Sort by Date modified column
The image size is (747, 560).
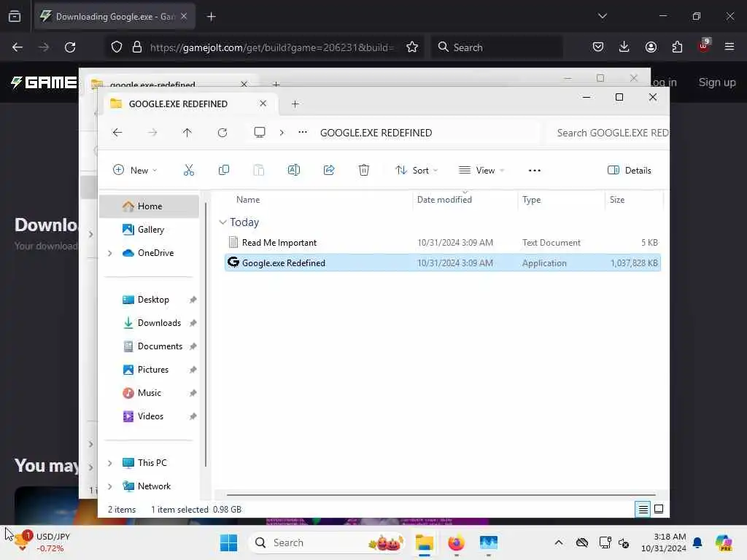point(444,200)
